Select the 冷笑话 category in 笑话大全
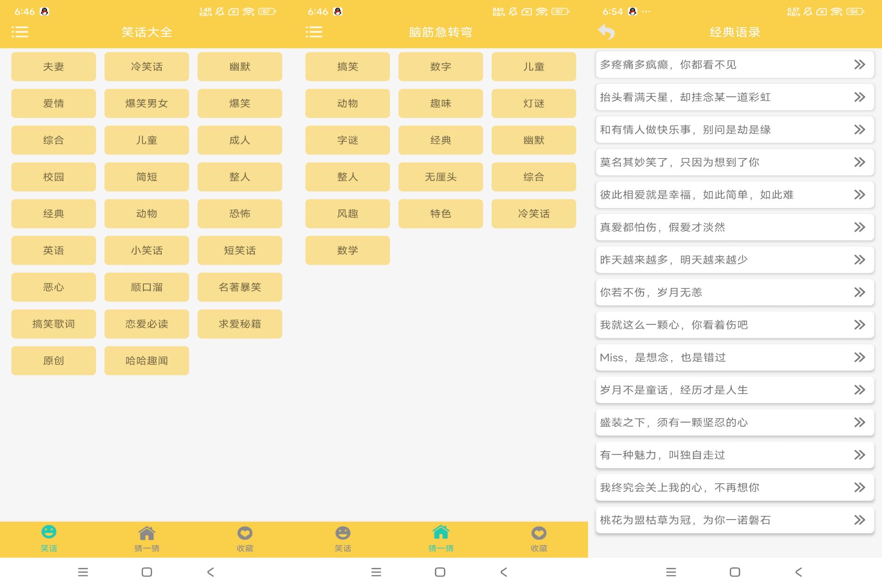This screenshot has width=882, height=588. click(147, 67)
